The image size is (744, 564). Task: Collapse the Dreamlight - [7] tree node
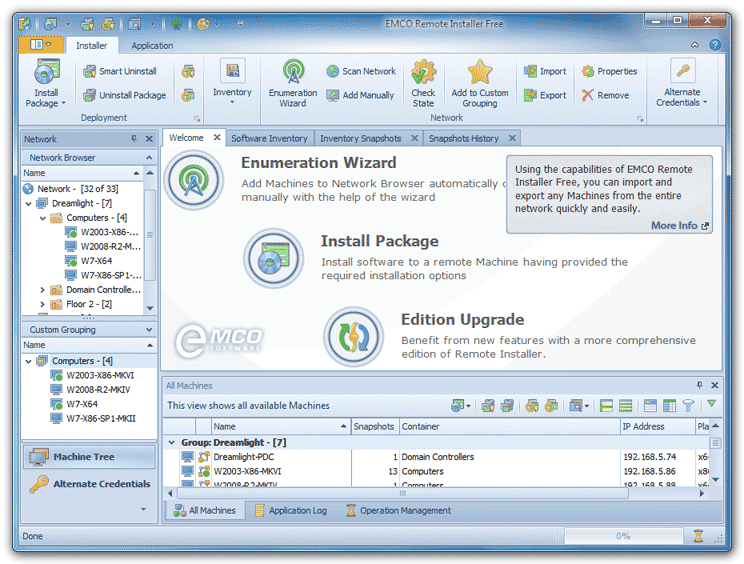(x=28, y=203)
